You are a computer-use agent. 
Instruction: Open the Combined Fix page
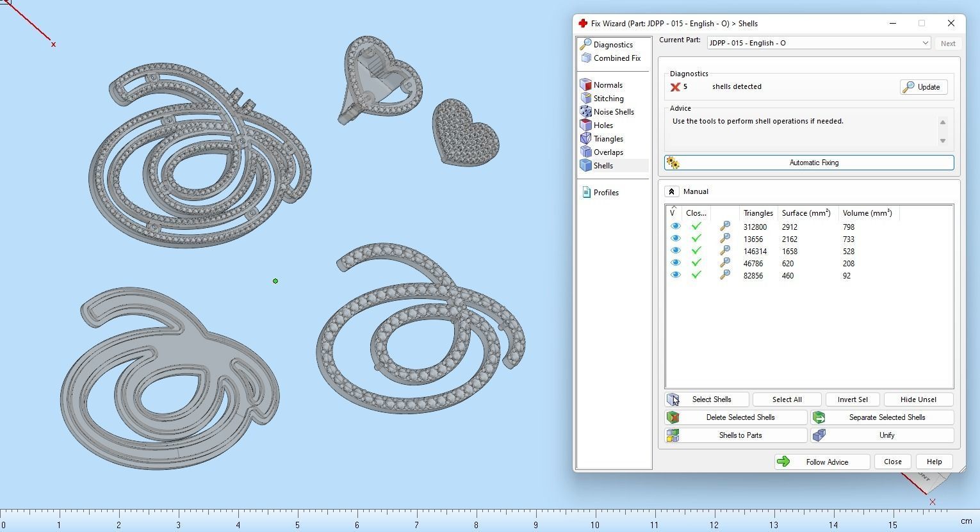click(x=617, y=58)
